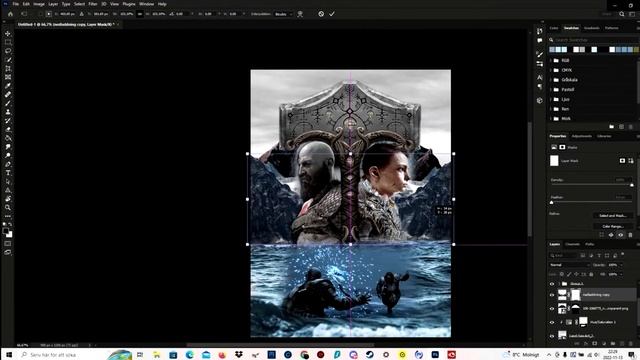Open Photoshop from the Windows taskbar
Image resolution: width=640 pixels, height=360 pixels.
435,355
